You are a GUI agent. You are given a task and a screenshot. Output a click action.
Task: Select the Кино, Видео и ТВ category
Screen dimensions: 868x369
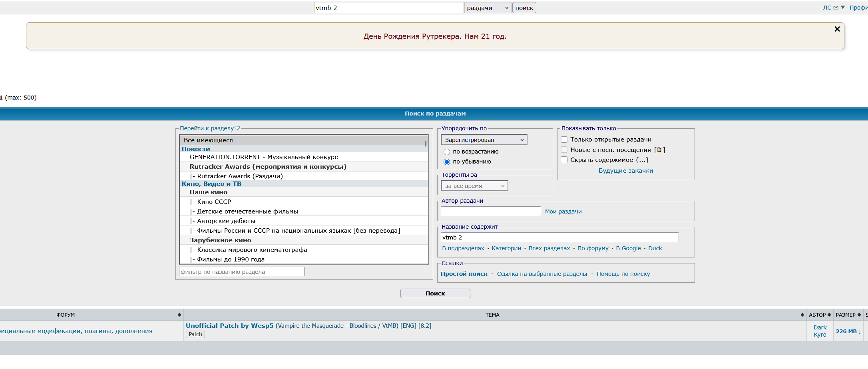coord(304,184)
